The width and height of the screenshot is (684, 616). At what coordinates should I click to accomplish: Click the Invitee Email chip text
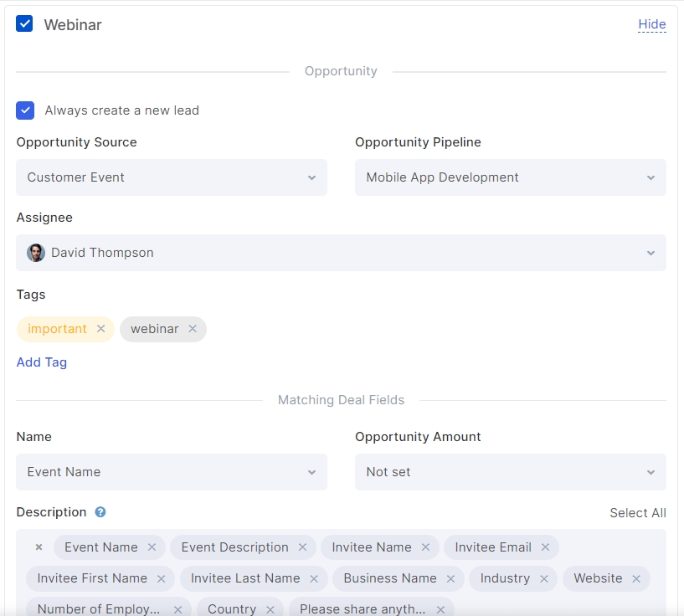[x=493, y=547]
